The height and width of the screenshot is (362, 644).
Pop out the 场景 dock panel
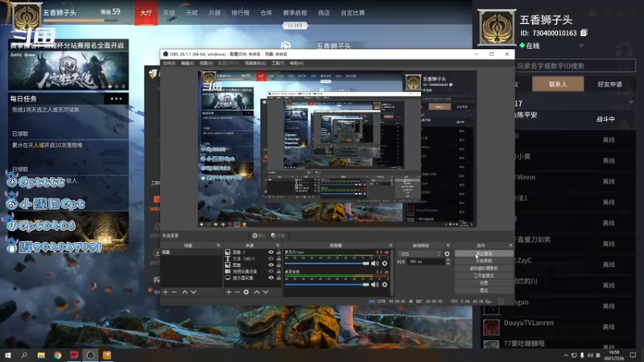(x=218, y=245)
